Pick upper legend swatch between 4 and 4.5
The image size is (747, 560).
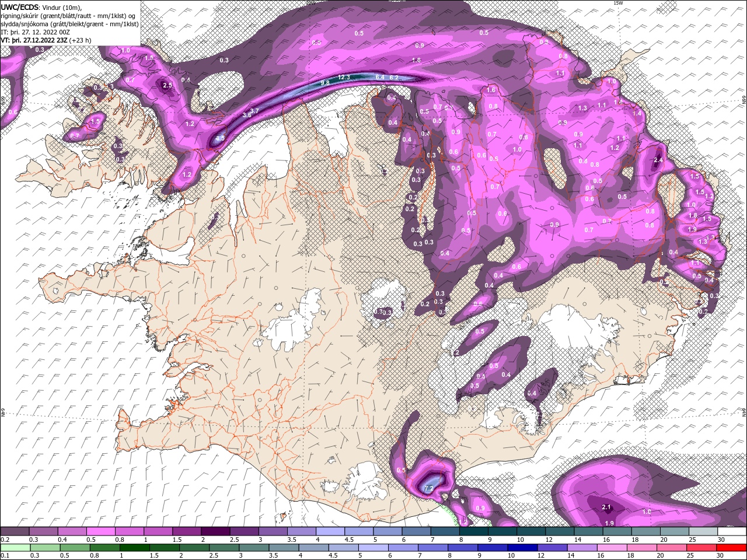[330, 531]
